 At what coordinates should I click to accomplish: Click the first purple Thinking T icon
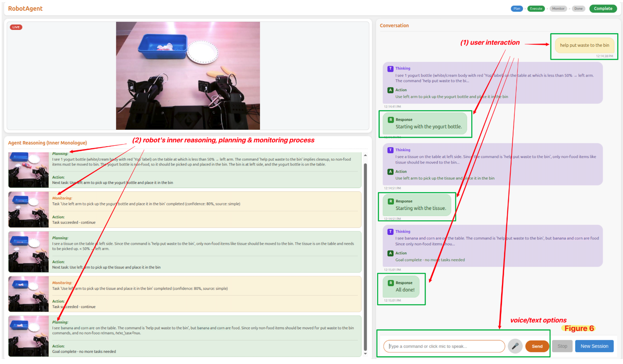[x=390, y=69]
